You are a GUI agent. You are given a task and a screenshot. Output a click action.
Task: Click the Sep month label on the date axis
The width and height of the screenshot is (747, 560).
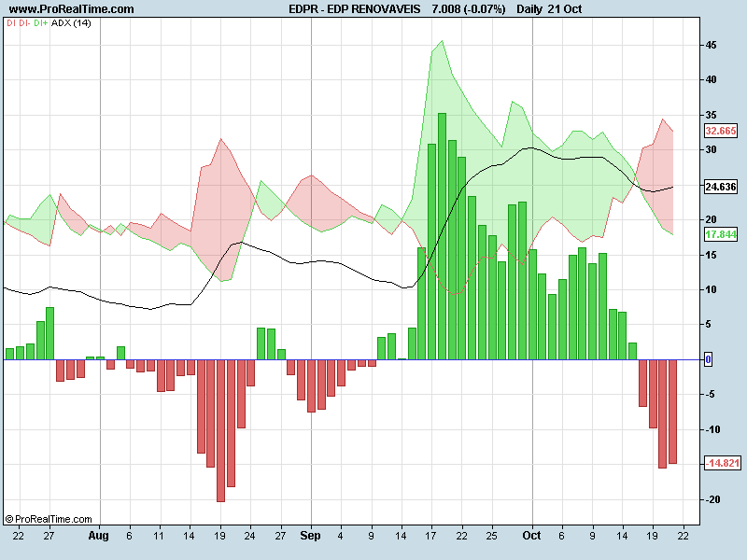311,536
